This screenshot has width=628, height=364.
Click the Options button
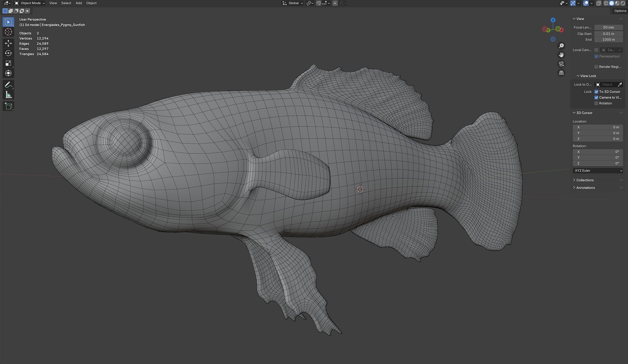click(x=620, y=11)
